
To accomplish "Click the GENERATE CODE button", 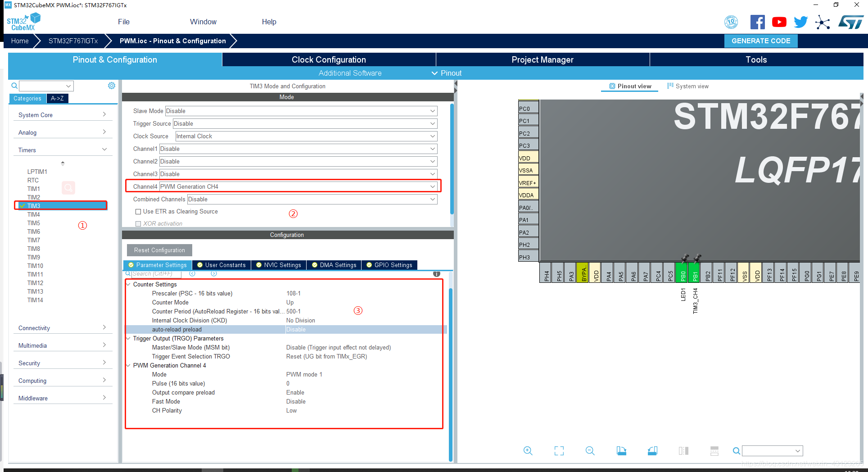I will [x=761, y=41].
